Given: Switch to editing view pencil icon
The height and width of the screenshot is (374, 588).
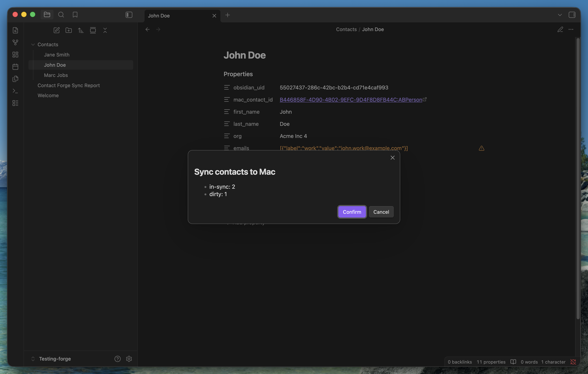Looking at the screenshot, I should coord(560,29).
